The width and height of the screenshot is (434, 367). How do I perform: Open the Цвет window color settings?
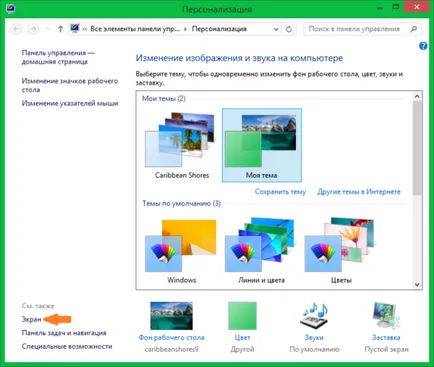[x=242, y=337]
